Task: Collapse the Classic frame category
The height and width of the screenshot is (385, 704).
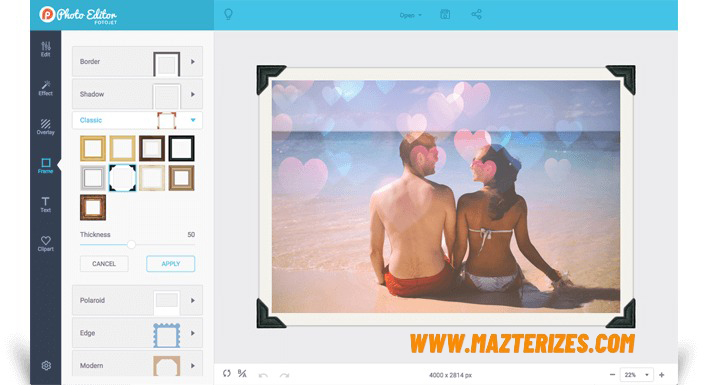Action: 137,120
